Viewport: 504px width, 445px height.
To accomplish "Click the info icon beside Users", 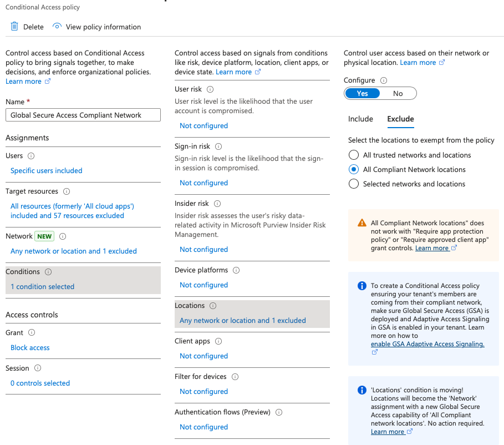I will point(31,156).
